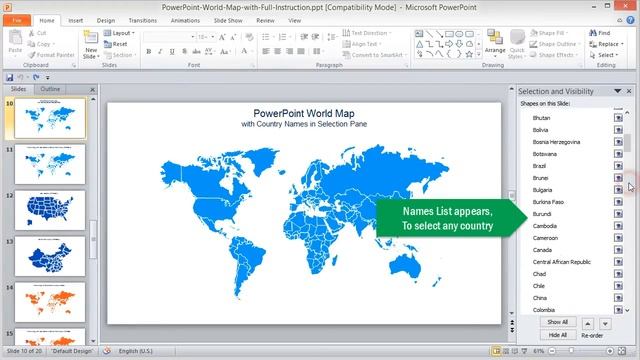Open the Layout dropdown
The height and width of the screenshot is (360, 640).
coord(119,33)
